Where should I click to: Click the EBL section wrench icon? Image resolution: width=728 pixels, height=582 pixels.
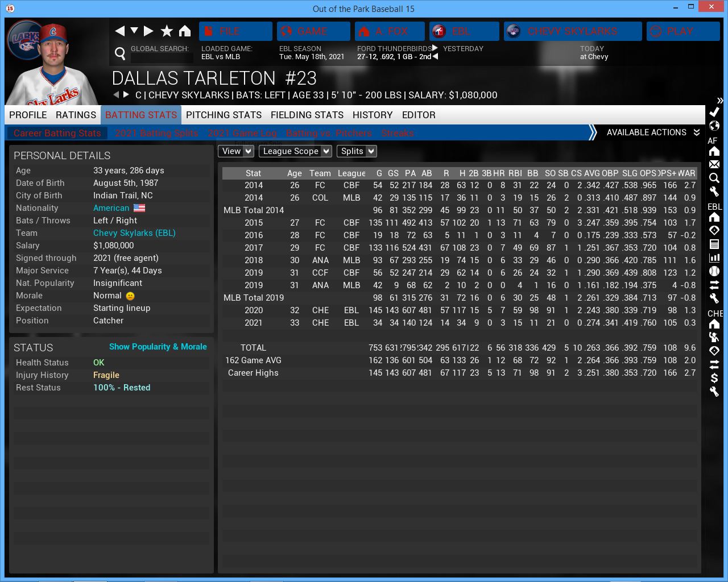pos(714,298)
